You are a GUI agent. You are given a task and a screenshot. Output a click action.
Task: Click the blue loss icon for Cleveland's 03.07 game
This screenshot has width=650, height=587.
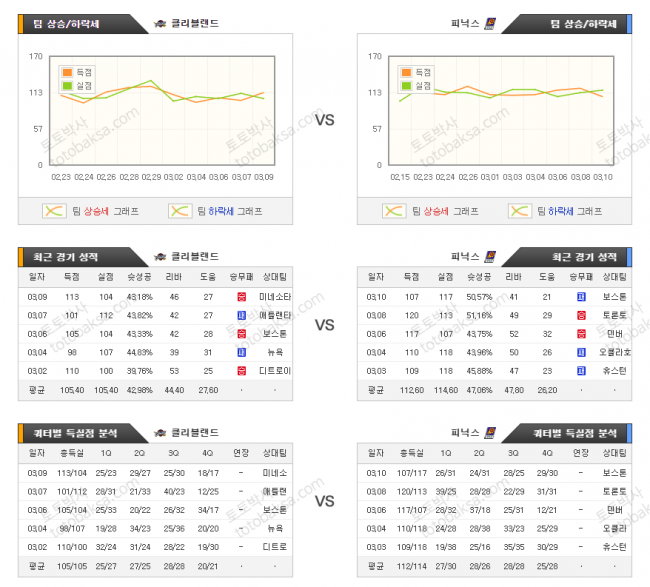(241, 315)
